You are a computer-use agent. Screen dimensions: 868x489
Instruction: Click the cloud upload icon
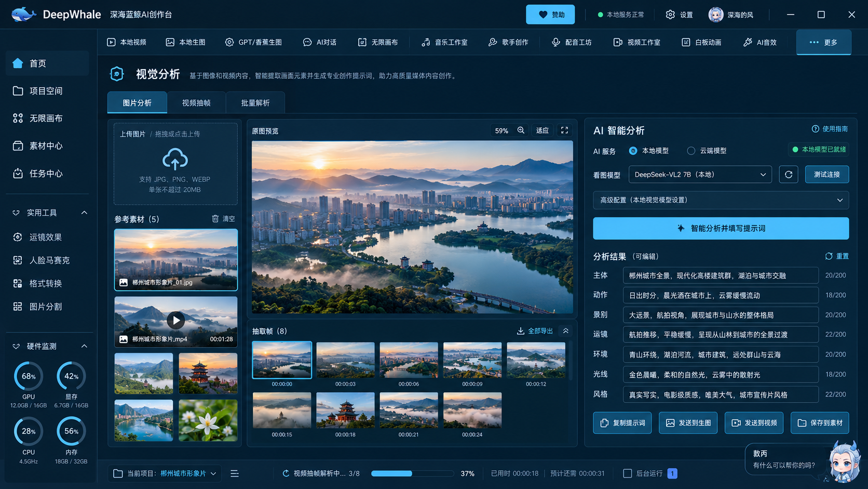[175, 159]
